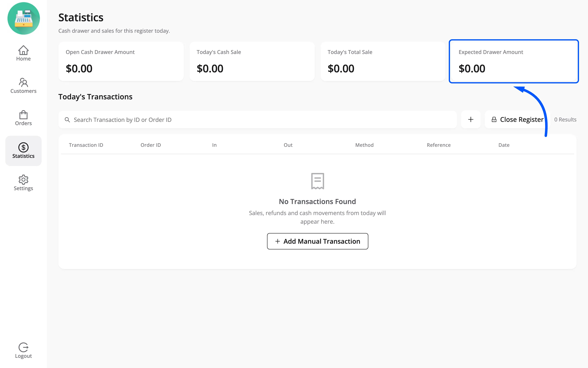Click the Today's Cash Sale card
Screen dimensions: 588x368
[252, 61]
